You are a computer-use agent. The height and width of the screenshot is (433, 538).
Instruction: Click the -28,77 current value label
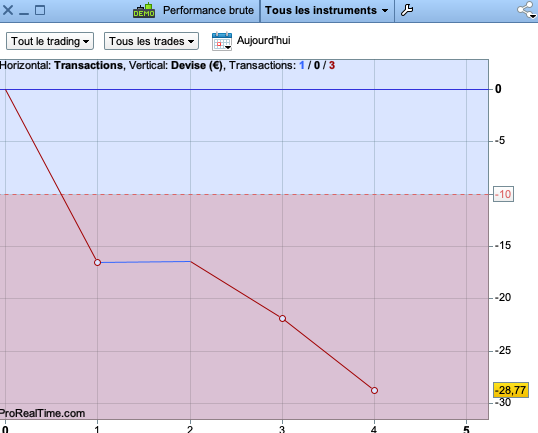click(x=511, y=390)
